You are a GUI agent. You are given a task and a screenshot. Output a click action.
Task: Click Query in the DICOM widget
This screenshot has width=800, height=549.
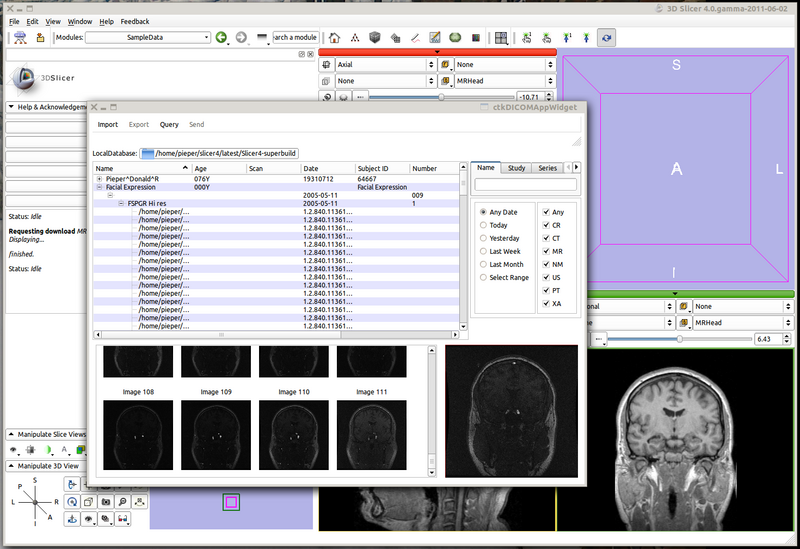tap(169, 124)
